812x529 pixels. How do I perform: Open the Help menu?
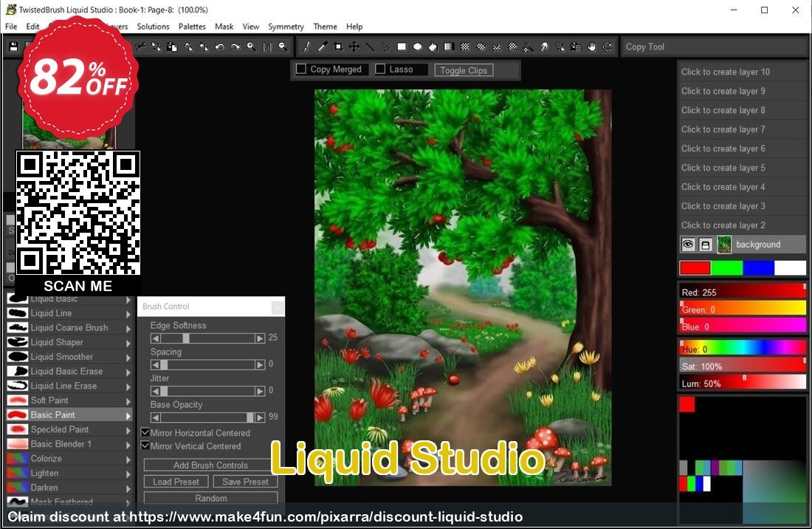tap(354, 27)
